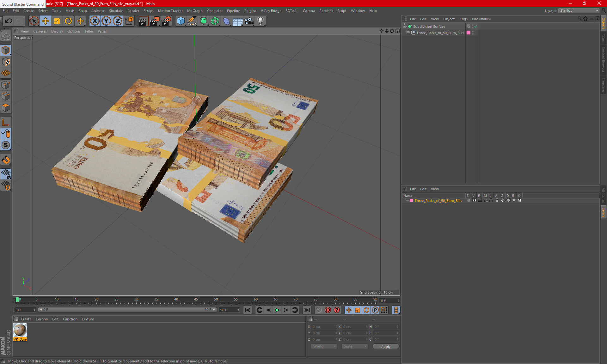This screenshot has height=364, width=607.
Task: Switch to Points mode
Action: point(6,85)
